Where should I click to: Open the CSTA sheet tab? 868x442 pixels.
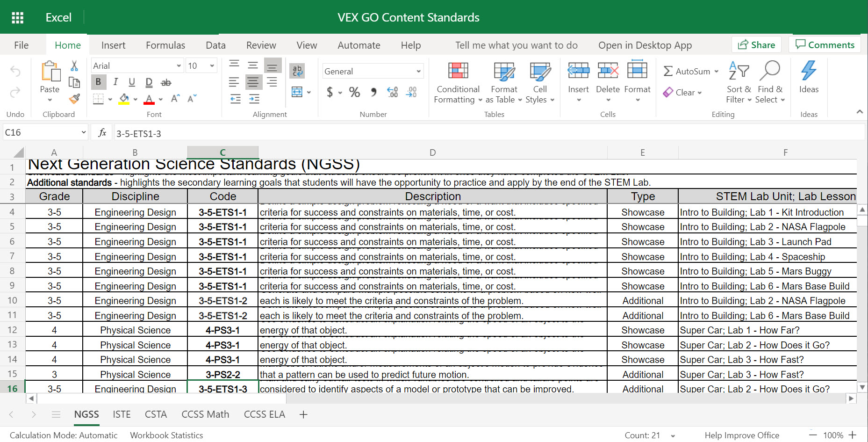coord(156,414)
